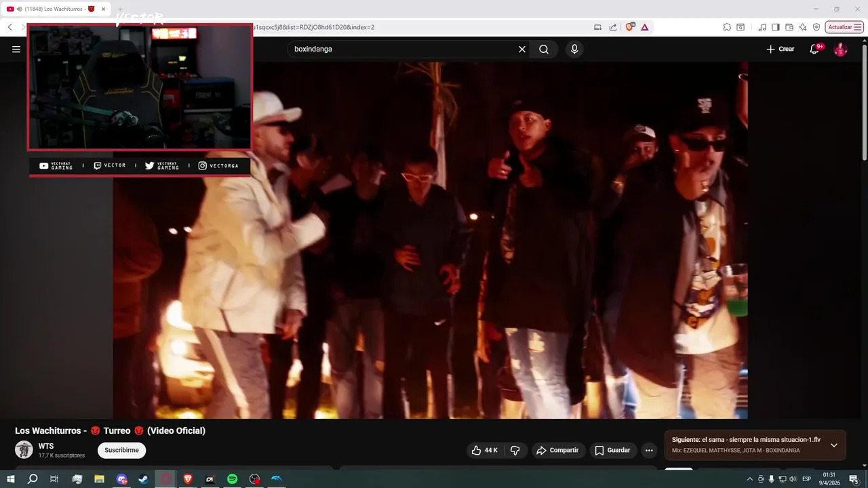This screenshot has height=488, width=868.
Task: Click the Siguiente: el sarna playlist text
Action: (746, 440)
